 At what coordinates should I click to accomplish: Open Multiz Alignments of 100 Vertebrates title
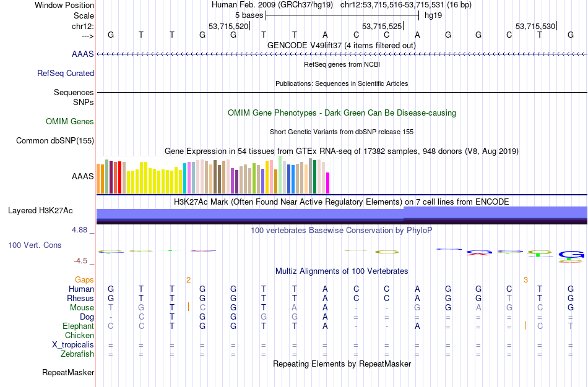point(342,271)
